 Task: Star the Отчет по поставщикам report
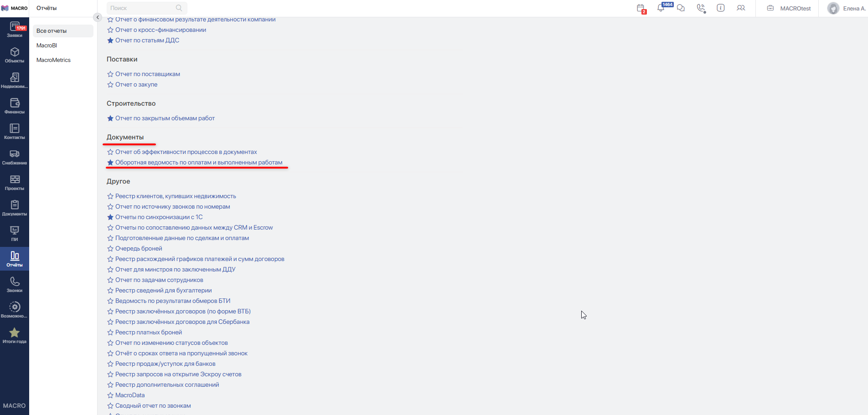click(110, 74)
